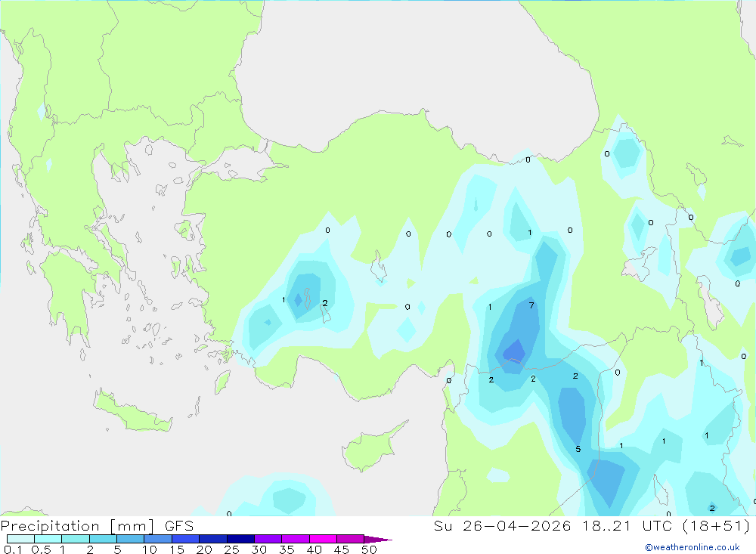Click the '0.1' legend scale label
Screen dimensions: 756x554
(13, 549)
